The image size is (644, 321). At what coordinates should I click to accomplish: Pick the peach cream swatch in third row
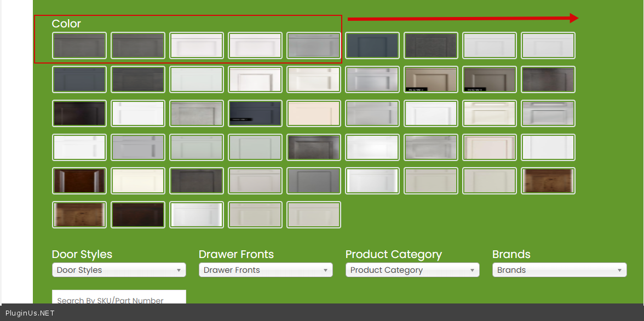pos(314,113)
